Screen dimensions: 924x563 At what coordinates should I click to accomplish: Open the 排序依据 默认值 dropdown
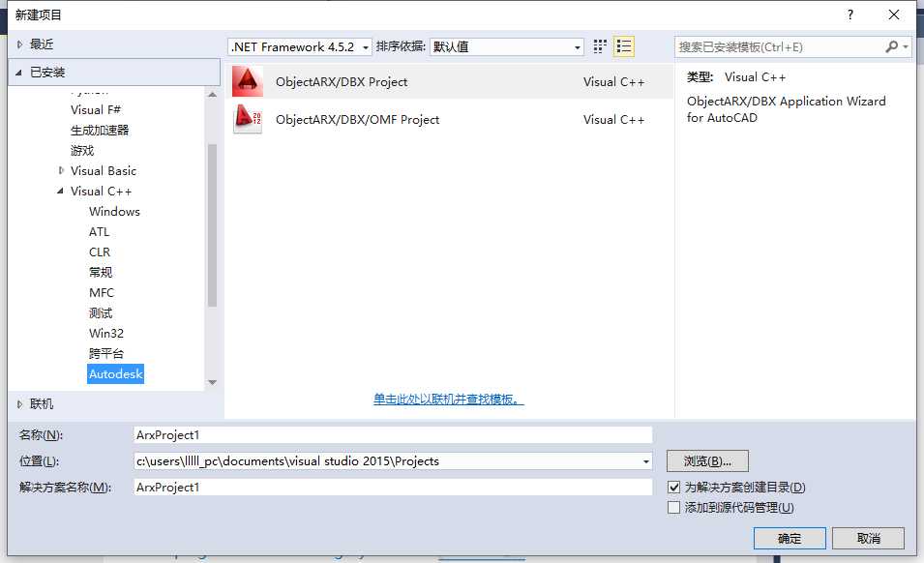[x=507, y=47]
